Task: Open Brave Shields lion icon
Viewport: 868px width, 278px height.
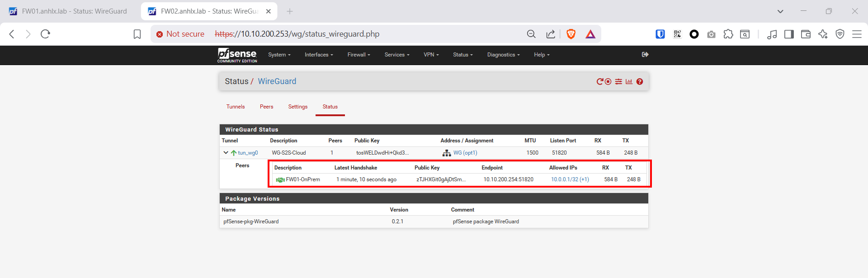Action: 571,34
